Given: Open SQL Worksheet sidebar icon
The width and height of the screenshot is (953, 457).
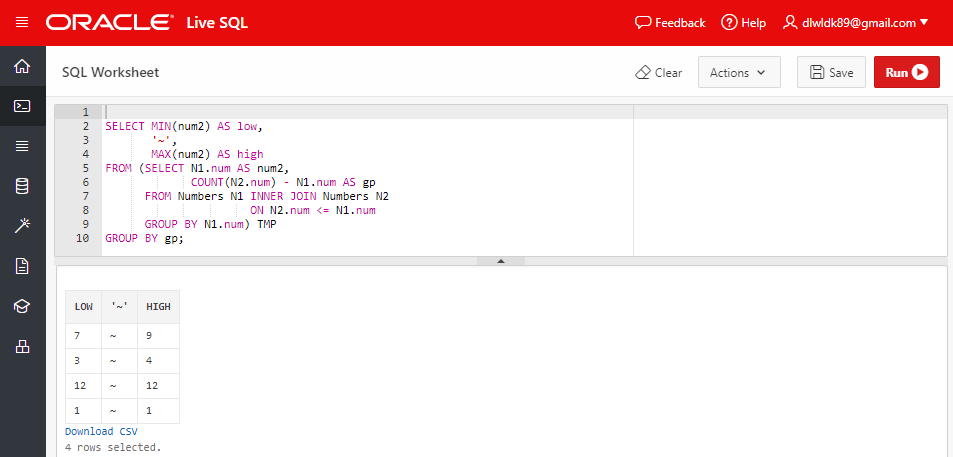Looking at the screenshot, I should pos(22,106).
